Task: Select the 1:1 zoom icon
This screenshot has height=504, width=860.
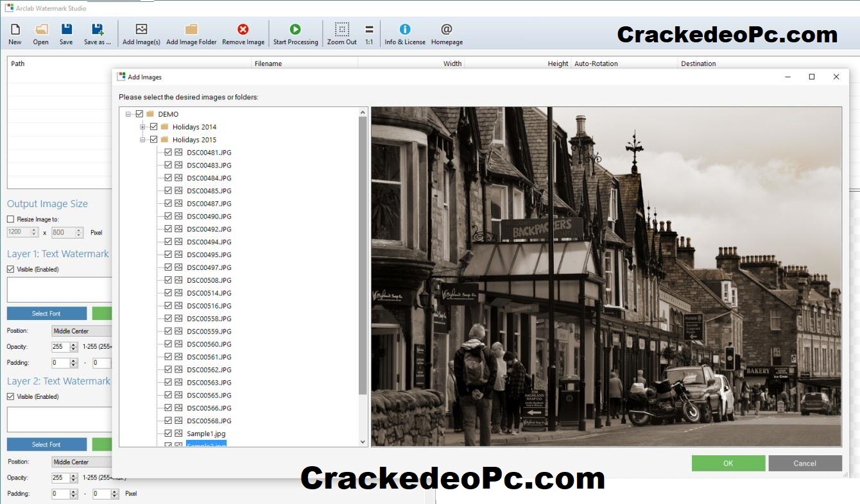Action: pyautogui.click(x=369, y=29)
